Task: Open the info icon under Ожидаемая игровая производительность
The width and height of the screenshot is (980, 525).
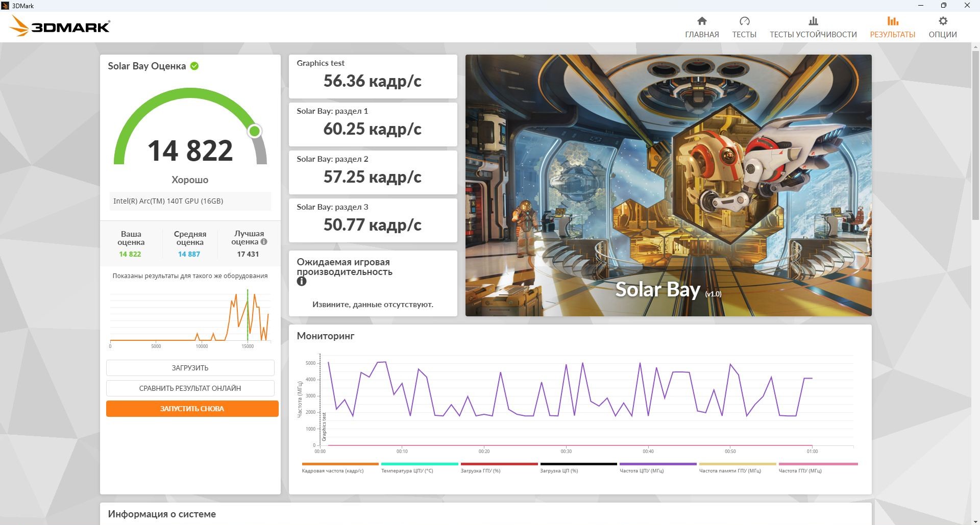Action: [302, 281]
